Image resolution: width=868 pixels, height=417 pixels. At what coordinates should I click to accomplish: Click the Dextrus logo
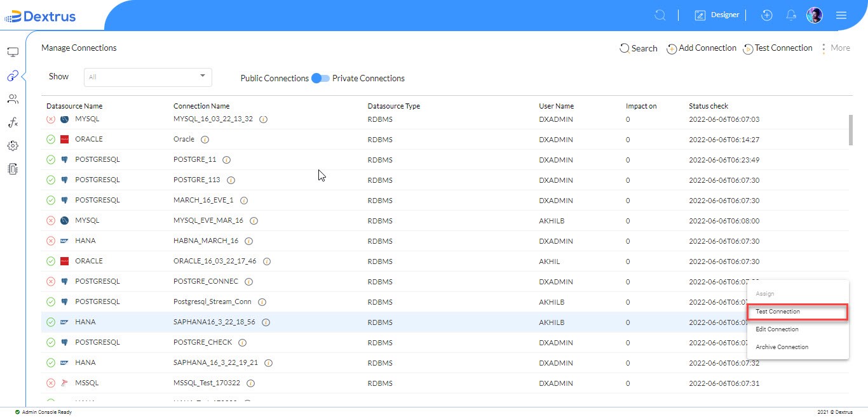(40, 16)
